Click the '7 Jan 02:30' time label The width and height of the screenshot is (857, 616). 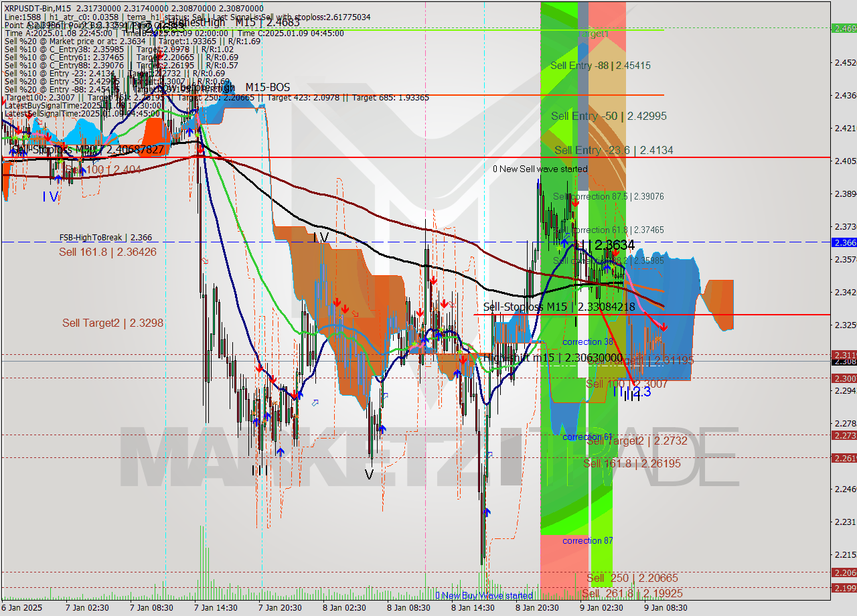[86, 608]
